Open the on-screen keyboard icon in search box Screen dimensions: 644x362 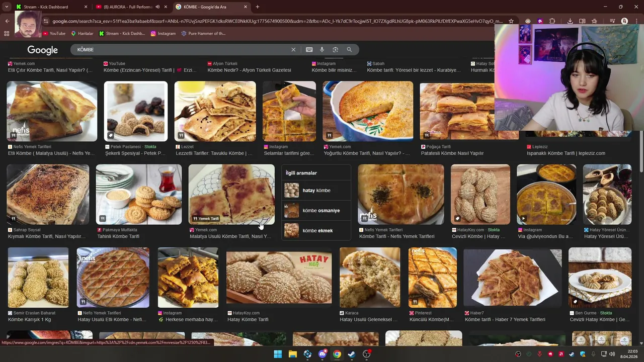[309, 50]
